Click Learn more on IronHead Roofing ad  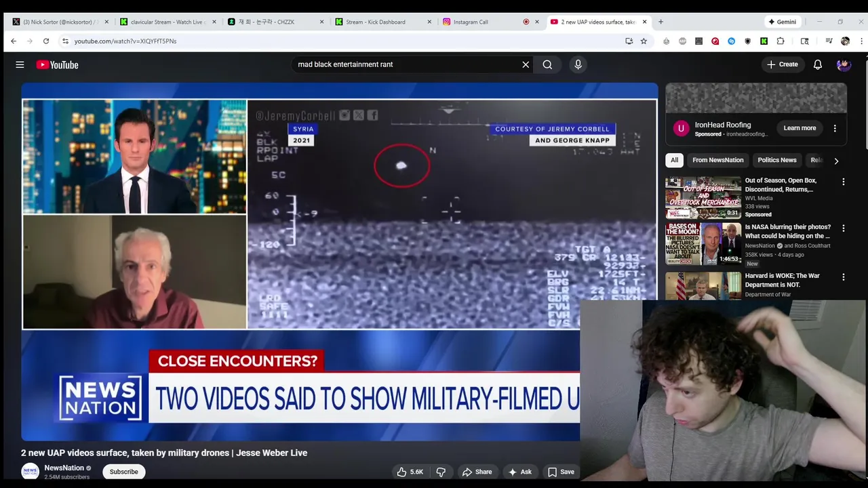tap(800, 128)
